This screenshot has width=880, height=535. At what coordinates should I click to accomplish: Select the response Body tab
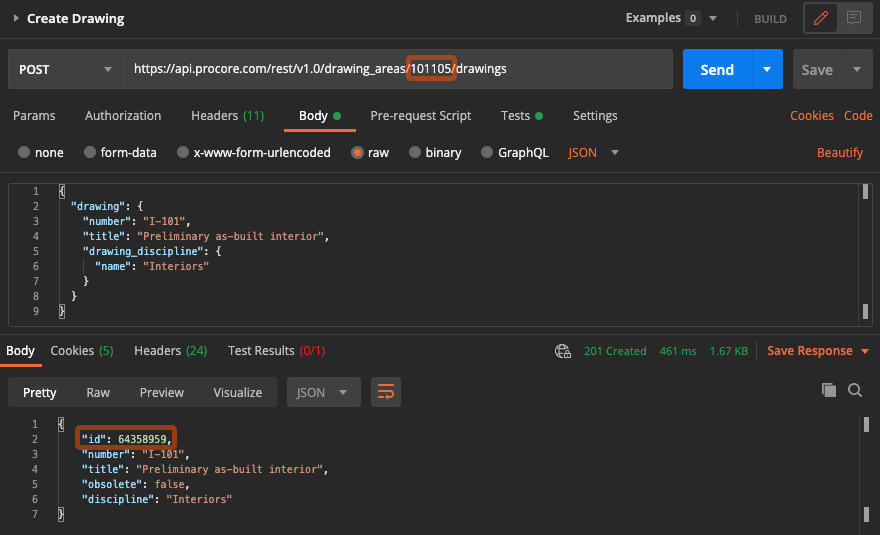tap(20, 351)
